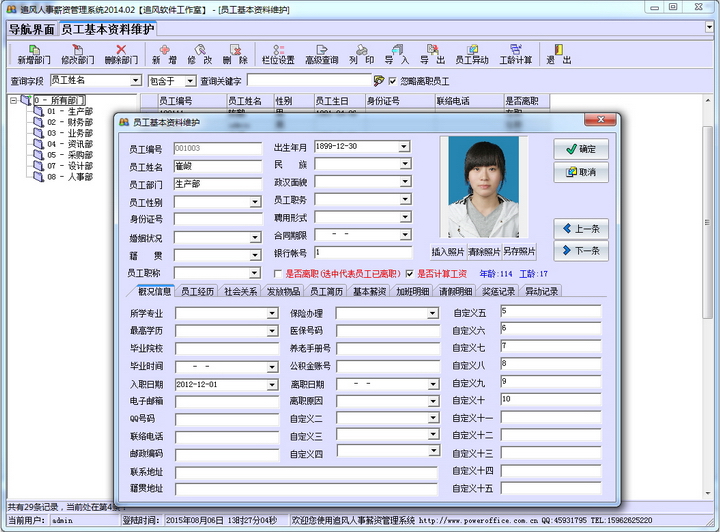The image size is (720, 532).
Task: Click the 是否离职 column header
Action: pos(526,101)
